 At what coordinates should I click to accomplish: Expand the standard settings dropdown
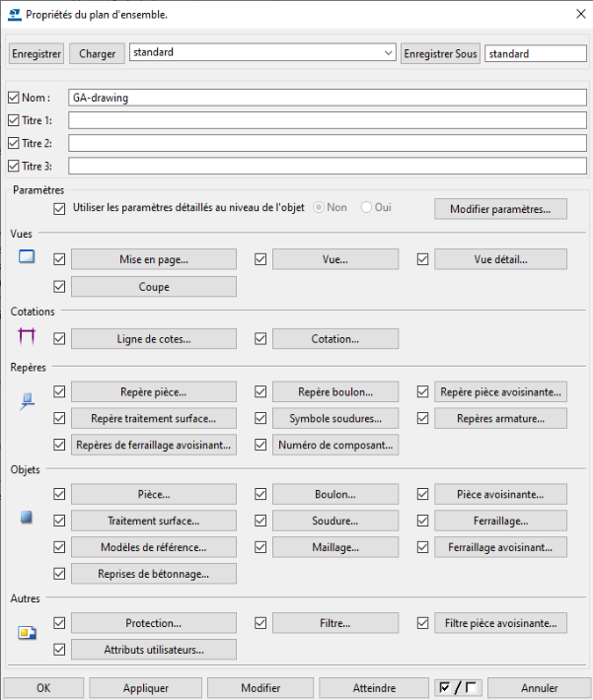(388, 53)
